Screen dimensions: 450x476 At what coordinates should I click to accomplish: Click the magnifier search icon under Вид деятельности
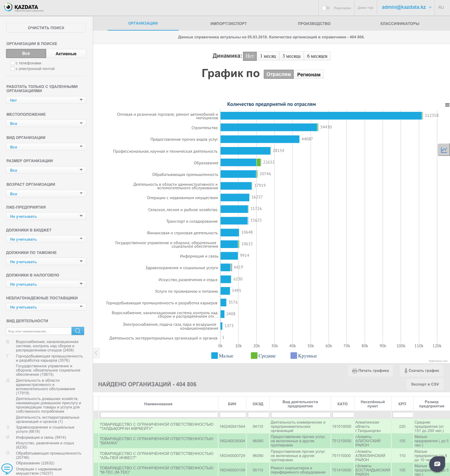(x=78, y=331)
